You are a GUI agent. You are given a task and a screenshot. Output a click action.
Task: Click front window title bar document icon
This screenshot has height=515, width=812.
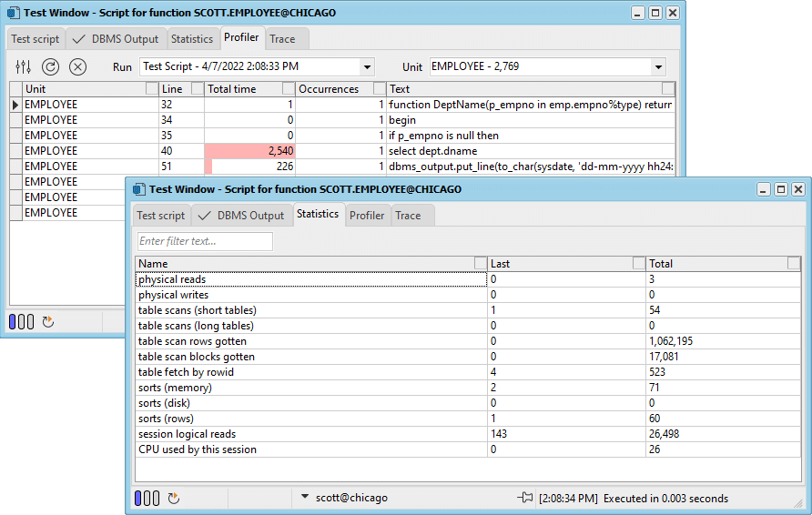tap(138, 189)
